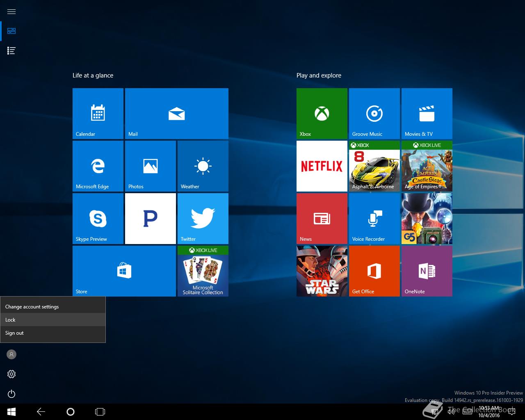Viewport: 525px width, 420px height.
Task: Launch Skype Preview tile
Action: point(98,219)
